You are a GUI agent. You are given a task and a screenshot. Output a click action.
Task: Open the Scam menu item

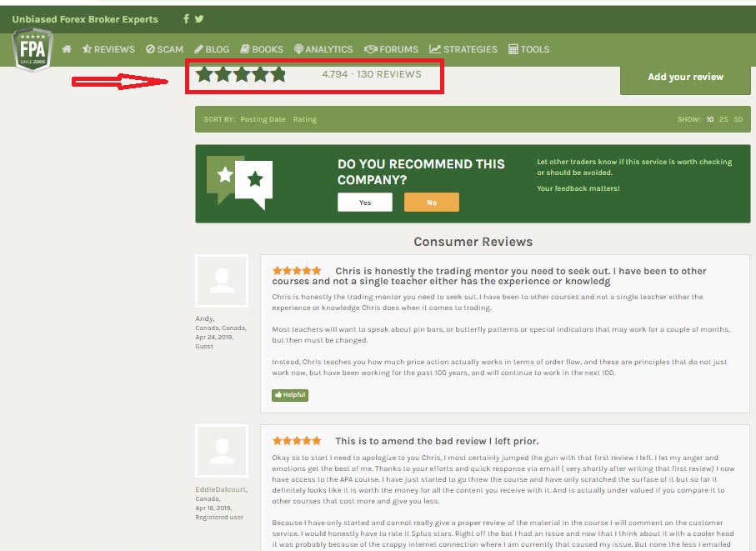164,49
